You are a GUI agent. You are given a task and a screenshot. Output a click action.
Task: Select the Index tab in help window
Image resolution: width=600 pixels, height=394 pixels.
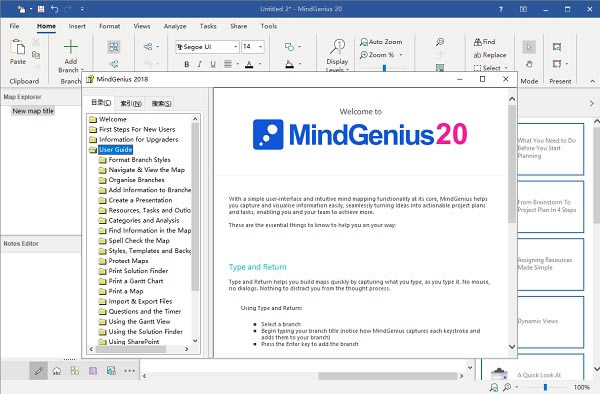(131, 103)
